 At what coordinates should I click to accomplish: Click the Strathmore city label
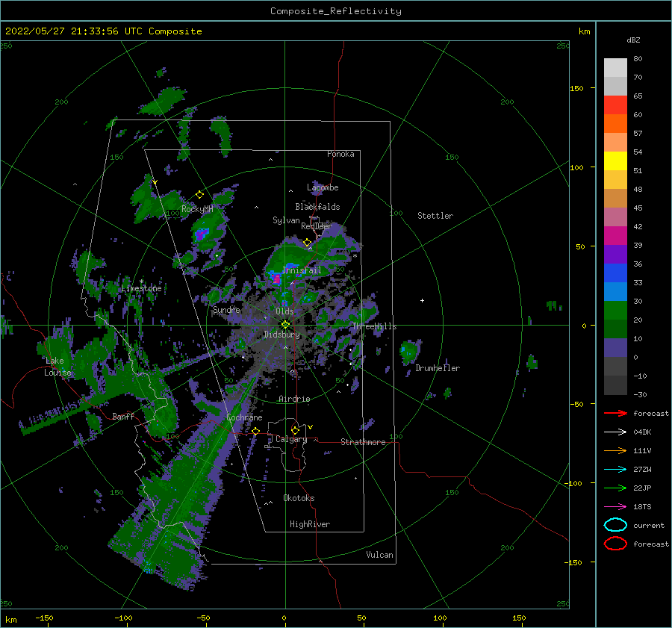coord(363,442)
